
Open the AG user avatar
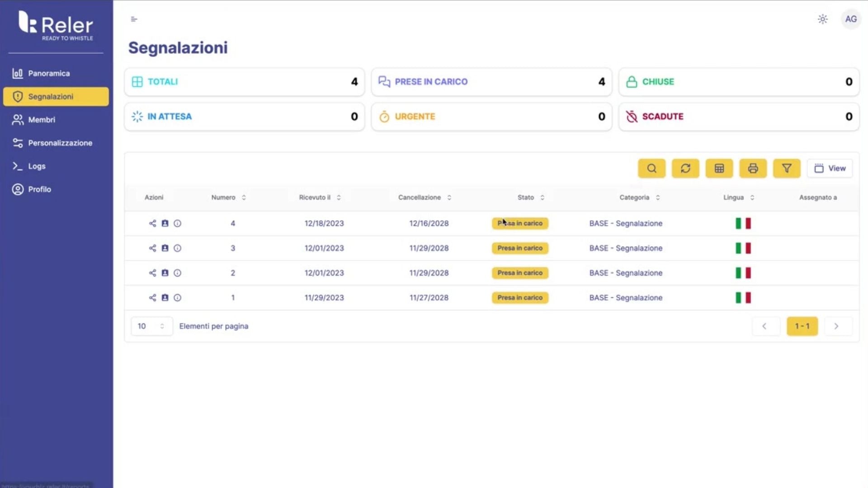point(850,19)
